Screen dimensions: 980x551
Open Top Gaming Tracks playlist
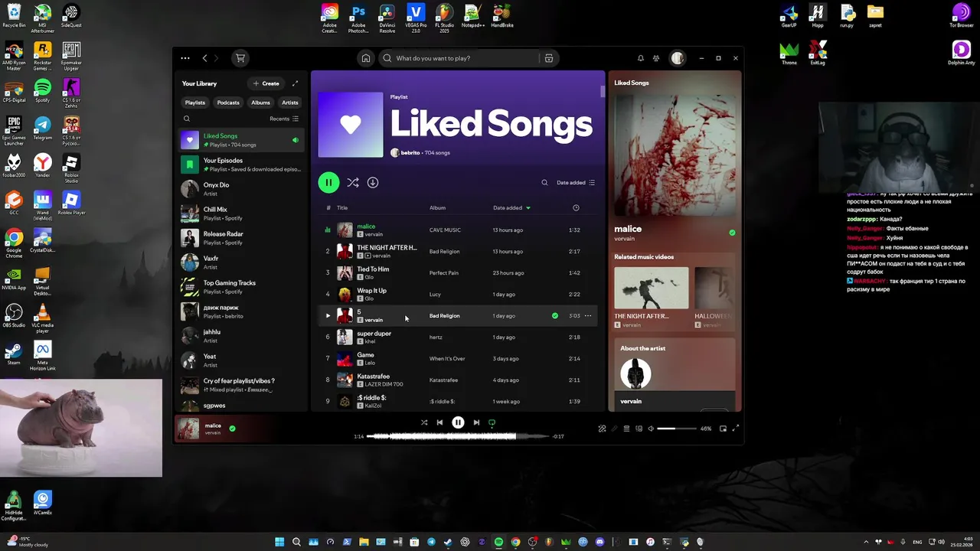pyautogui.click(x=241, y=287)
